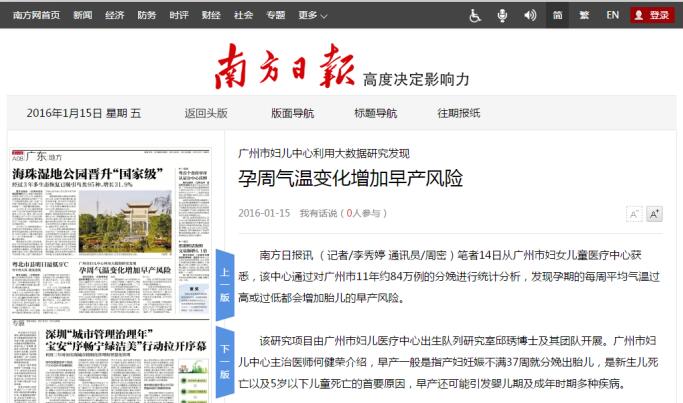Open the 财经 menu item
This screenshot has width=683, height=403.
coord(211,15)
